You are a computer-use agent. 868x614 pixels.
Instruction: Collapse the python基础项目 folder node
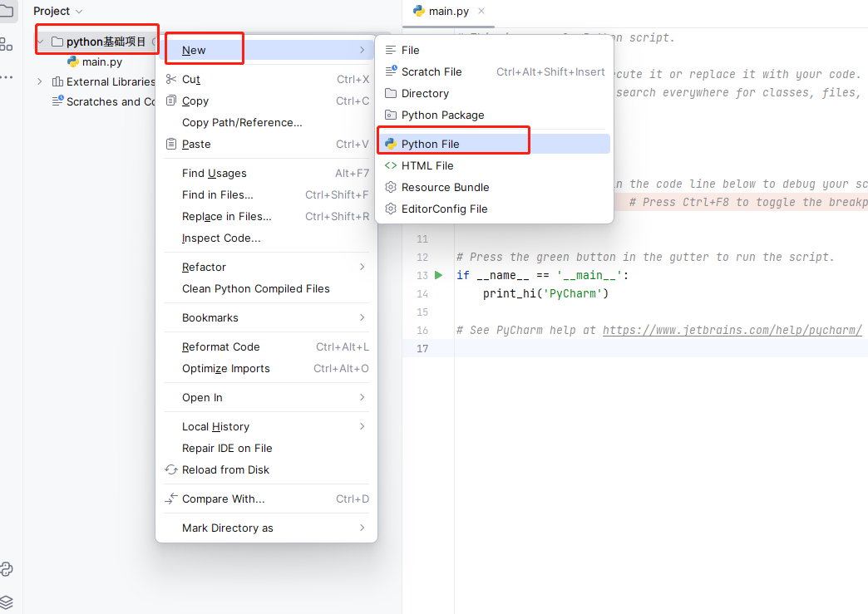[x=40, y=42]
